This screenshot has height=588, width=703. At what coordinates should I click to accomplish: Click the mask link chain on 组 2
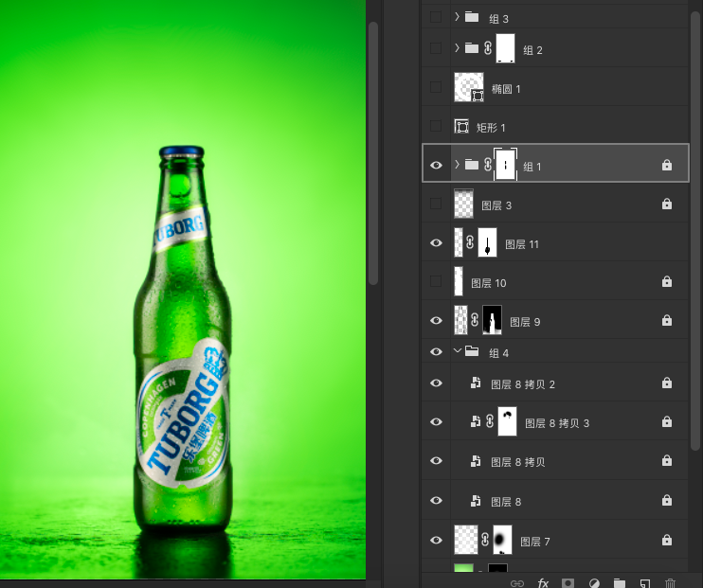(488, 48)
